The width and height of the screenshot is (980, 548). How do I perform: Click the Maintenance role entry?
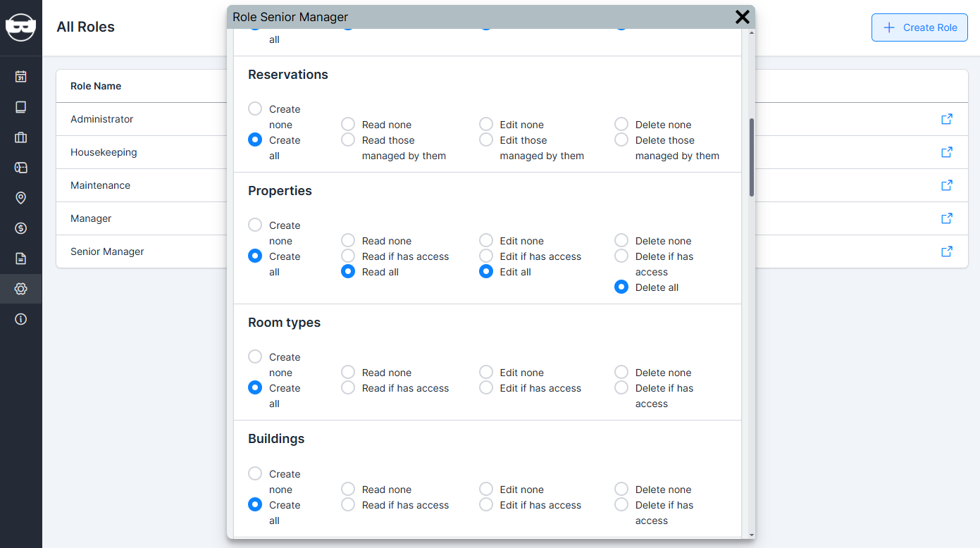(x=100, y=185)
